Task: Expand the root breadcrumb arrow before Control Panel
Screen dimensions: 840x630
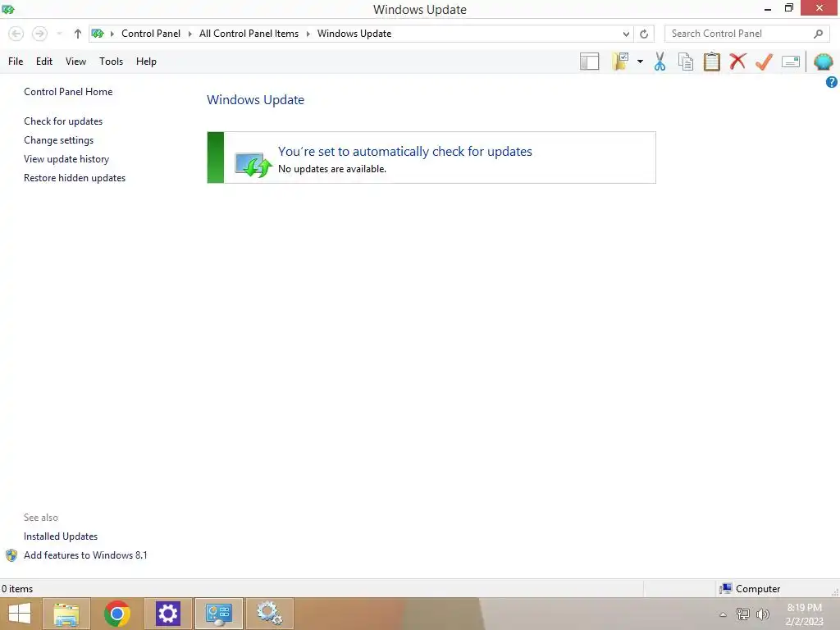Action: coord(112,34)
